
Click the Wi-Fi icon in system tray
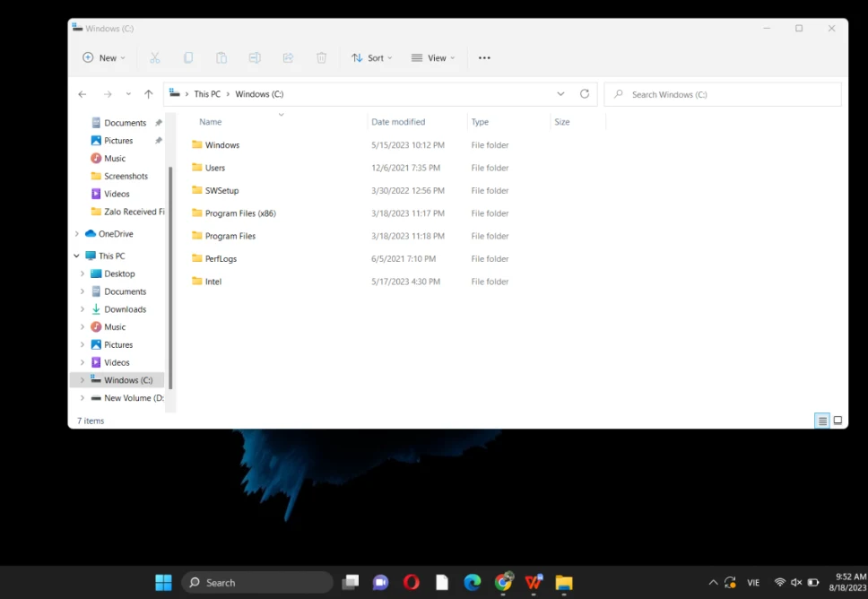tap(779, 582)
